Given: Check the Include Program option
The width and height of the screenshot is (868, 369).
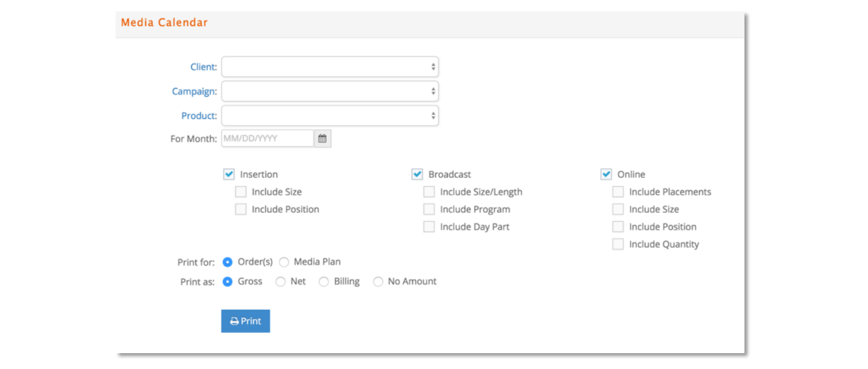Looking at the screenshot, I should click(x=430, y=210).
